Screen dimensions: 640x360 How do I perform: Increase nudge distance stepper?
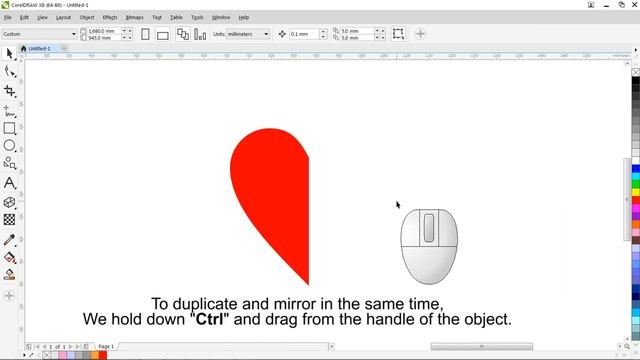click(323, 32)
